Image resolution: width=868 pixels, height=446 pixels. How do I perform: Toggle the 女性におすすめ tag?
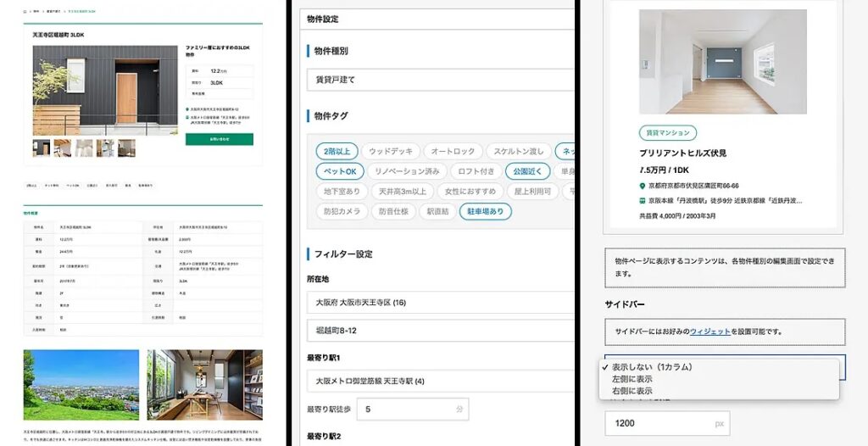click(x=470, y=192)
